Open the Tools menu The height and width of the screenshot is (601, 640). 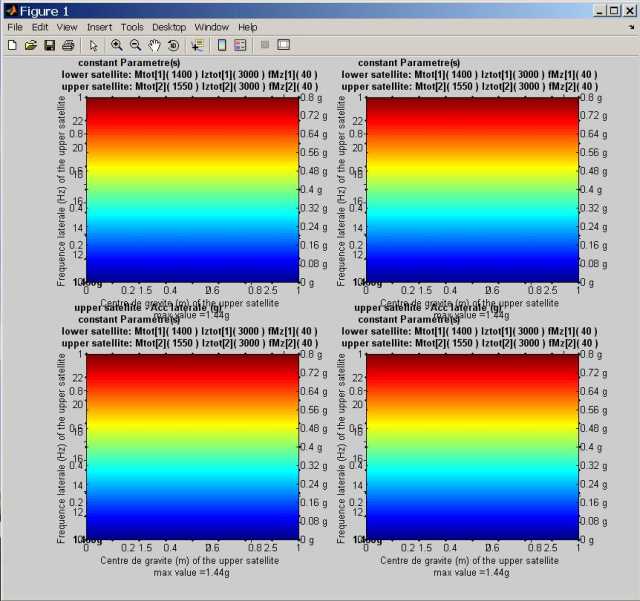click(x=132, y=27)
